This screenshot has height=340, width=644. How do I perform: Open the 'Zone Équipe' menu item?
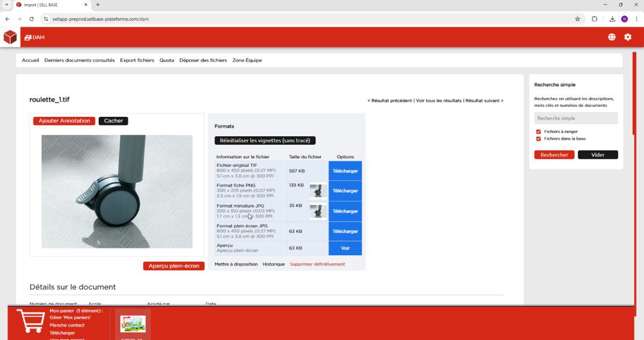coord(247,60)
